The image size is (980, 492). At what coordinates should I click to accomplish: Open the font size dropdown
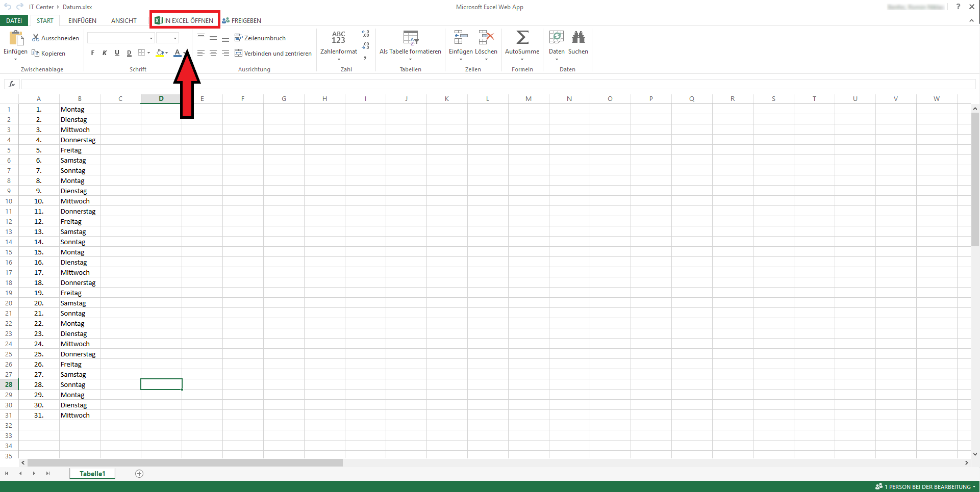click(x=168, y=38)
